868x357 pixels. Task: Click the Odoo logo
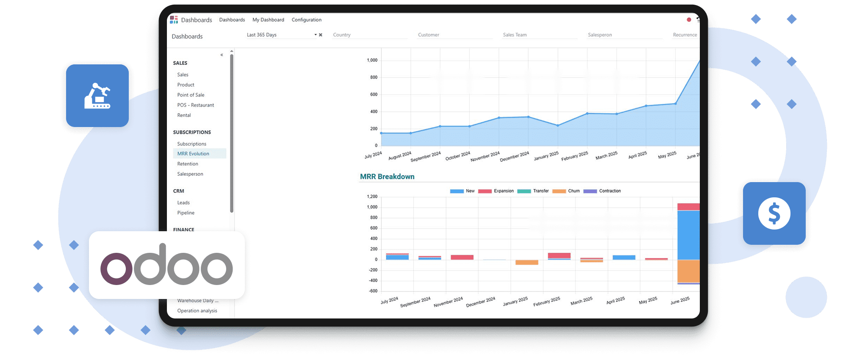point(166,265)
